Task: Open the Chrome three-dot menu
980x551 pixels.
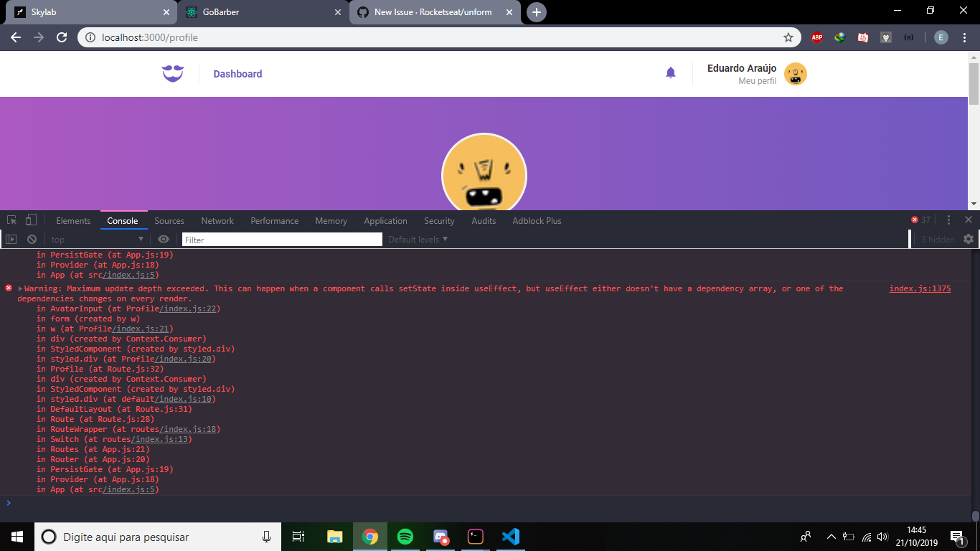Action: (963, 37)
